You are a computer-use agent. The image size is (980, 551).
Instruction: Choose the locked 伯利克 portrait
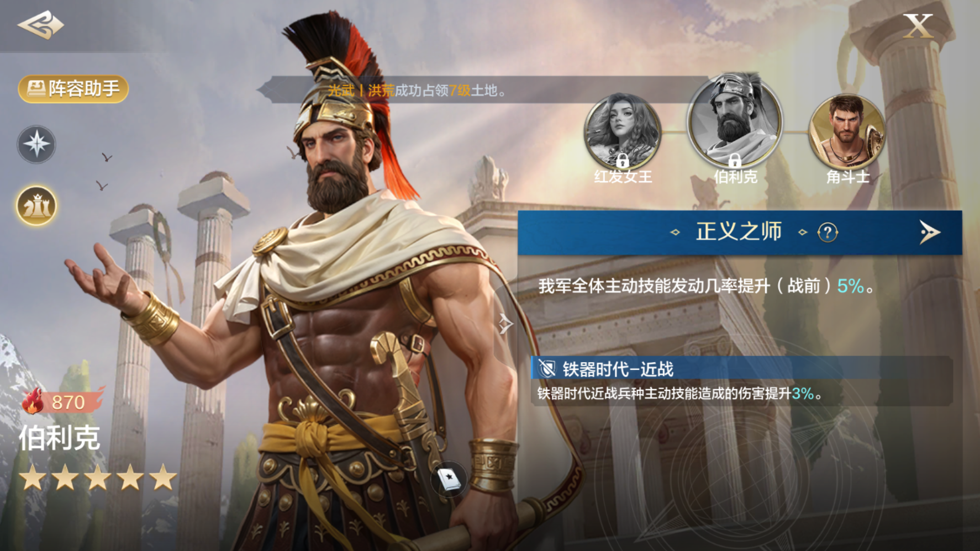[735, 121]
